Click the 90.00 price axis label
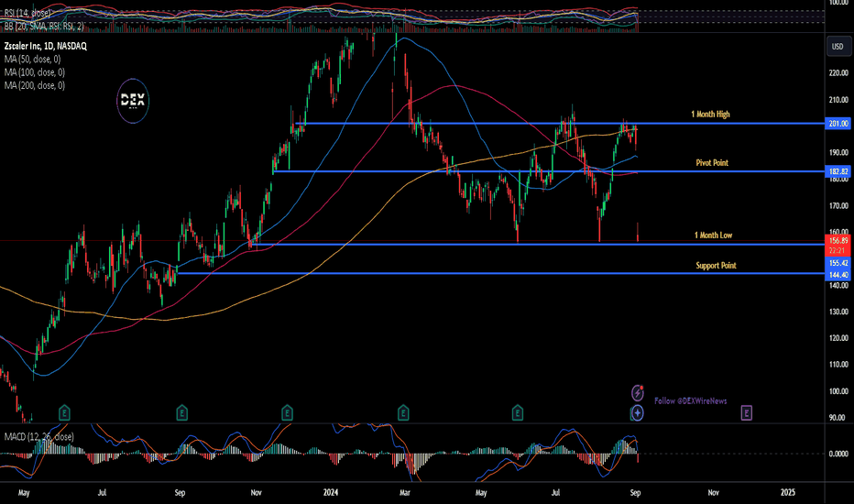This screenshot has height=504, width=854. tap(838, 418)
